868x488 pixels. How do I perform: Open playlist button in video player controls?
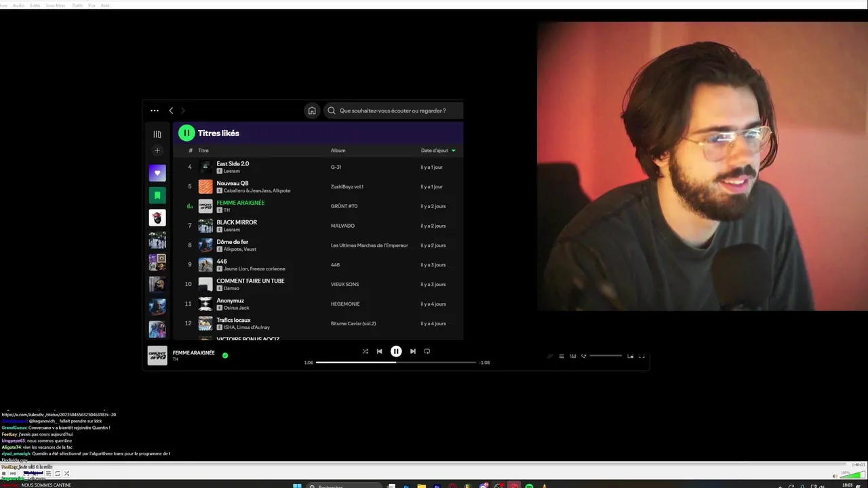pos(48,473)
